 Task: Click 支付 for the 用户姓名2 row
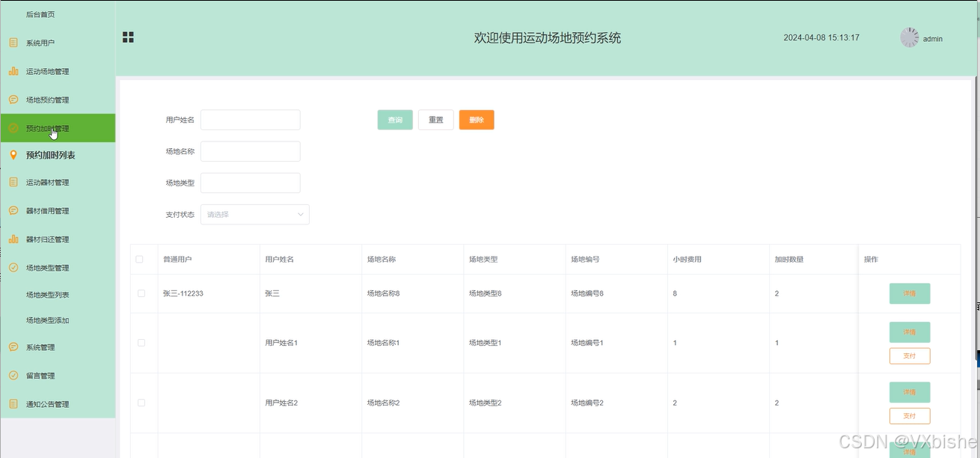coord(910,415)
